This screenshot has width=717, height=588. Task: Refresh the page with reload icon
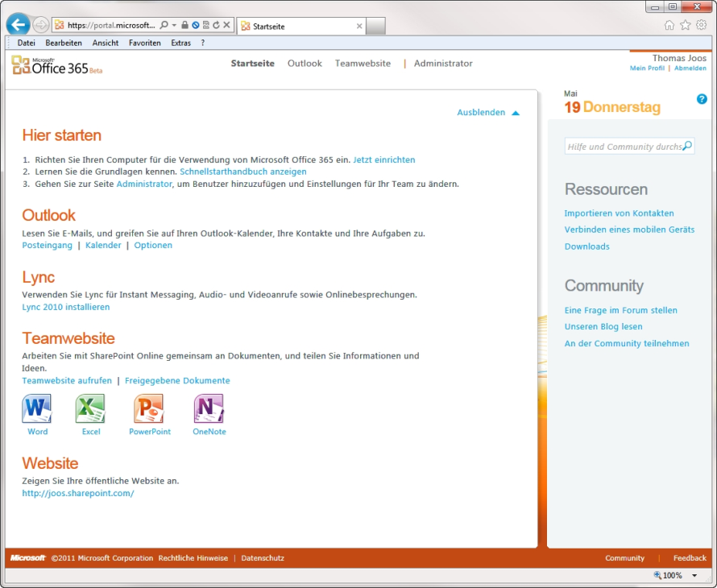pos(216,25)
